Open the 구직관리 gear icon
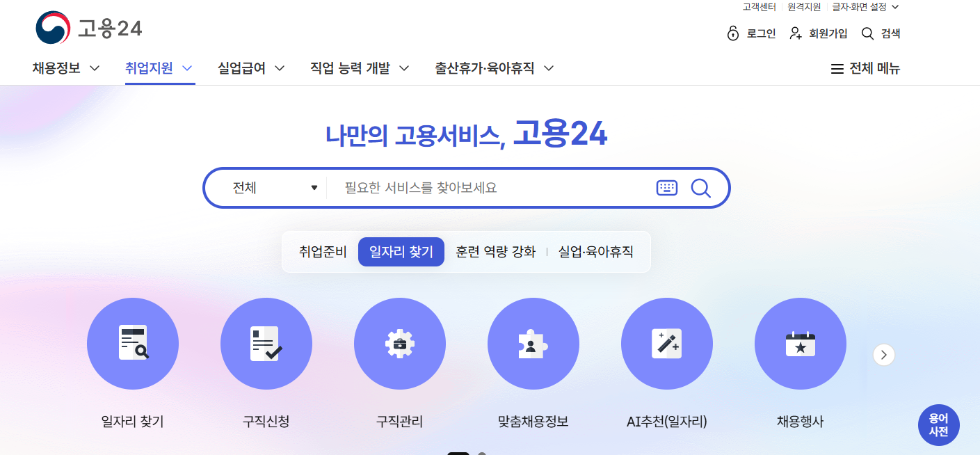Image resolution: width=980 pixels, height=455 pixels. point(400,343)
